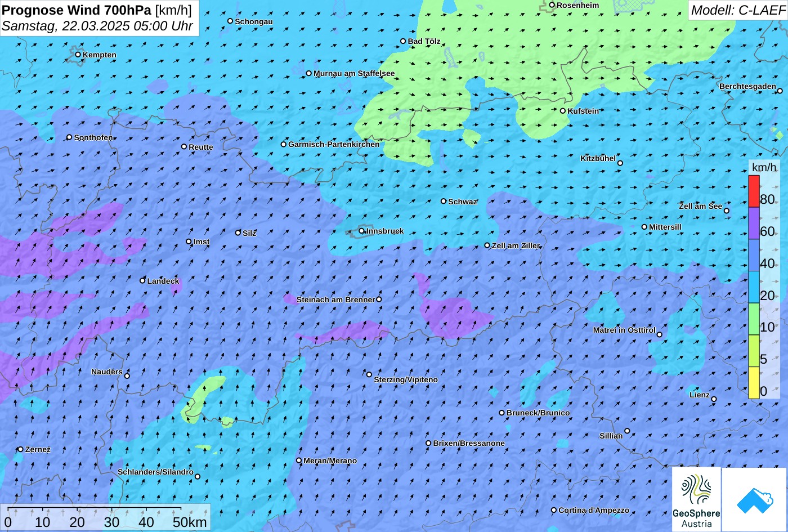This screenshot has width=788, height=532.
Task: Click the date 'Samstag, 22.03.2025 05:00 Uhr'
Action: (97, 26)
